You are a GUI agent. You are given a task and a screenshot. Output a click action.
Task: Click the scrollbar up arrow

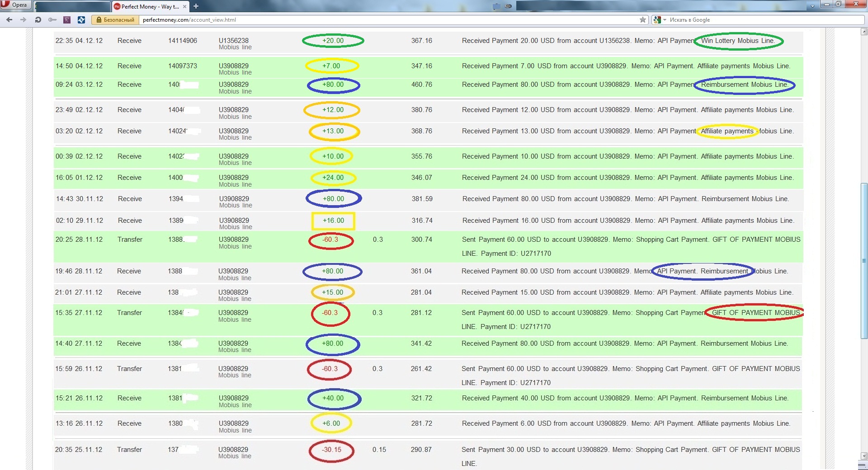click(x=864, y=32)
